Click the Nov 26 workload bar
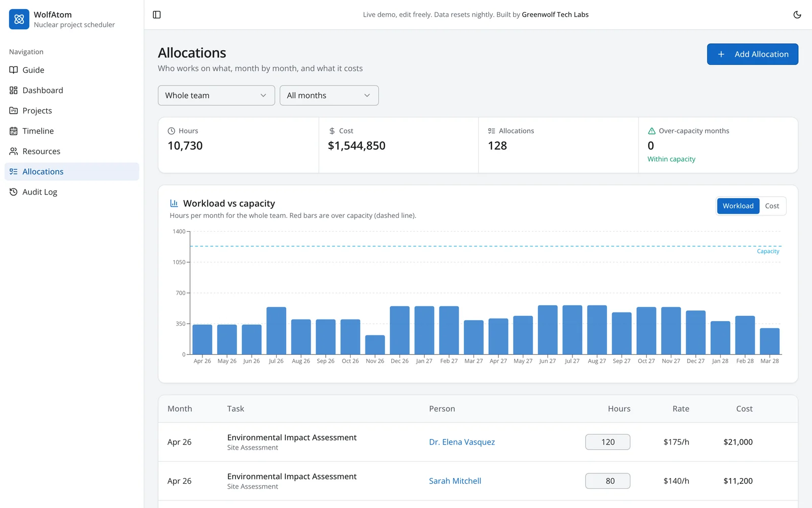The width and height of the screenshot is (812, 508). pyautogui.click(x=375, y=345)
